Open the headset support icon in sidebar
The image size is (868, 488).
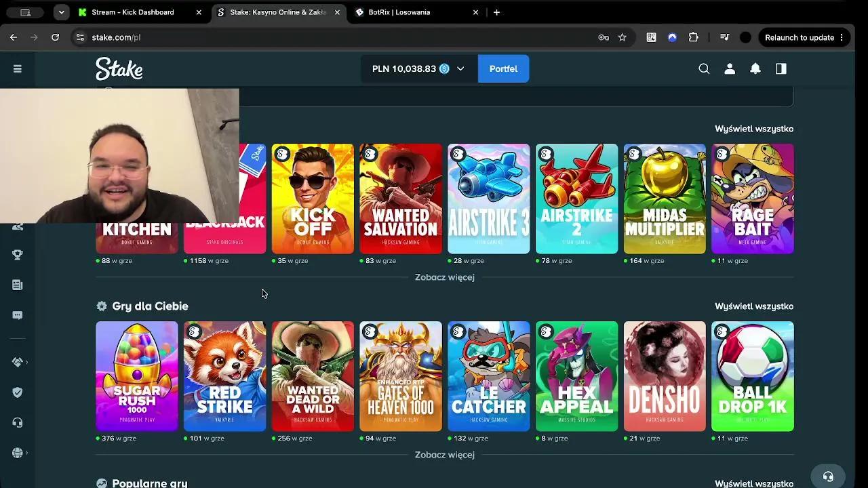point(18,422)
